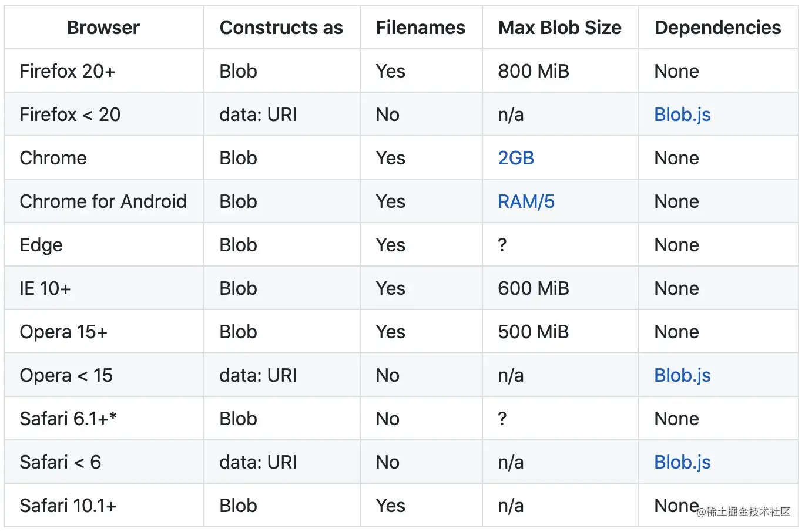Select the Chrome for Android cell
This screenshot has height=532, width=805.
(103, 201)
